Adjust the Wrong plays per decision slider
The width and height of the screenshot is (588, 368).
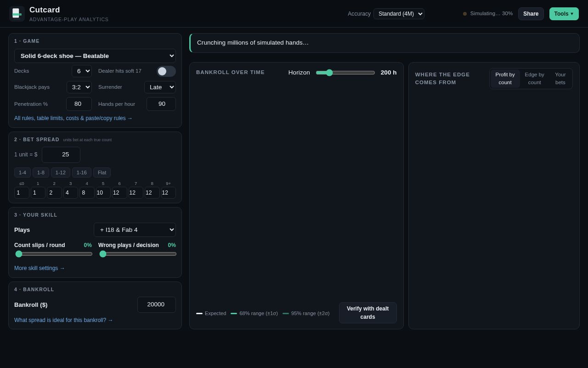[137, 254]
